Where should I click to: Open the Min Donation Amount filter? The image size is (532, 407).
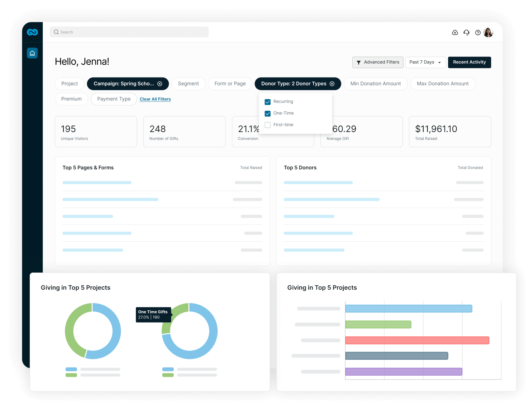(x=376, y=84)
